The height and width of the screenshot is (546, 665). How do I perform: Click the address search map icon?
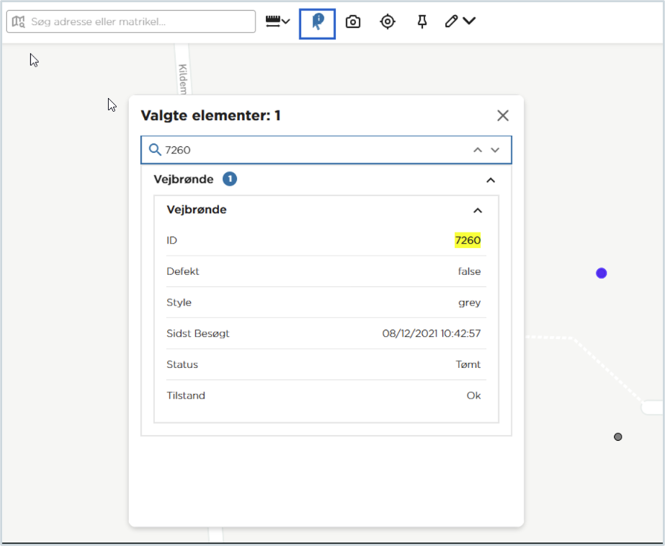pos(18,21)
